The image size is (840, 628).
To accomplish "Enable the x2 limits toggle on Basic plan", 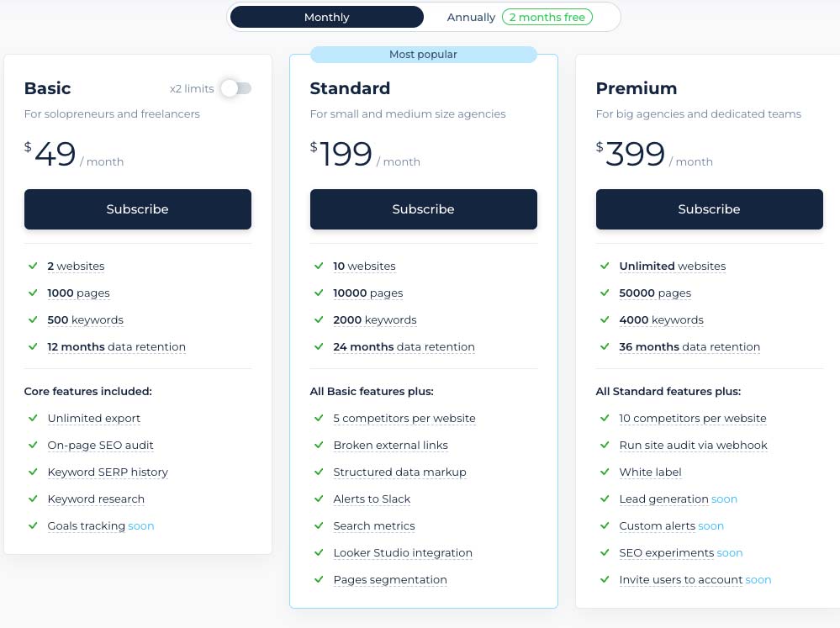I will tap(235, 87).
